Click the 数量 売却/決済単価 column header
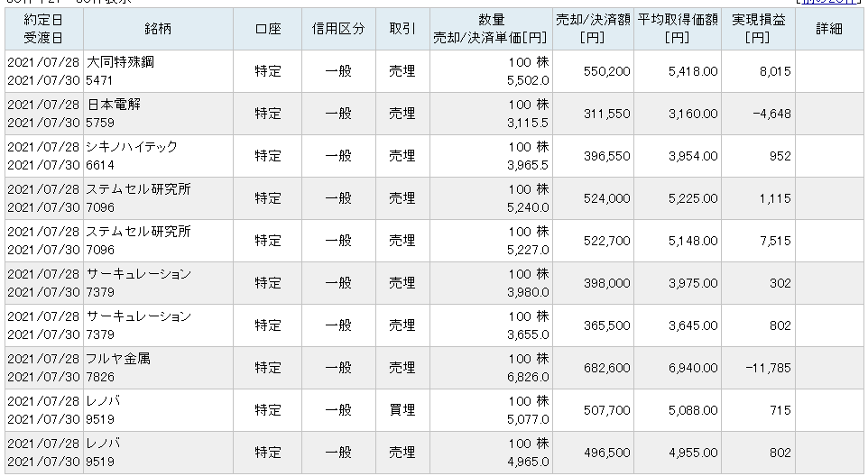Image resolution: width=868 pixels, height=476 pixels. point(491,29)
